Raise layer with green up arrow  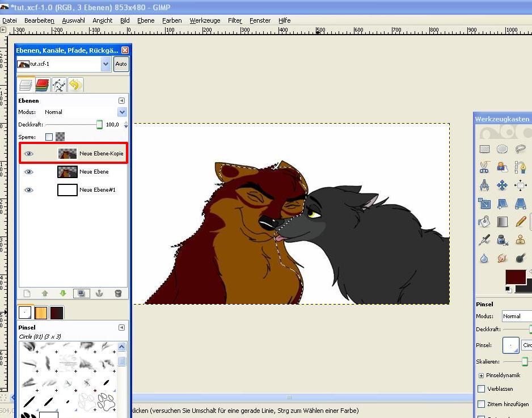pyautogui.click(x=45, y=293)
